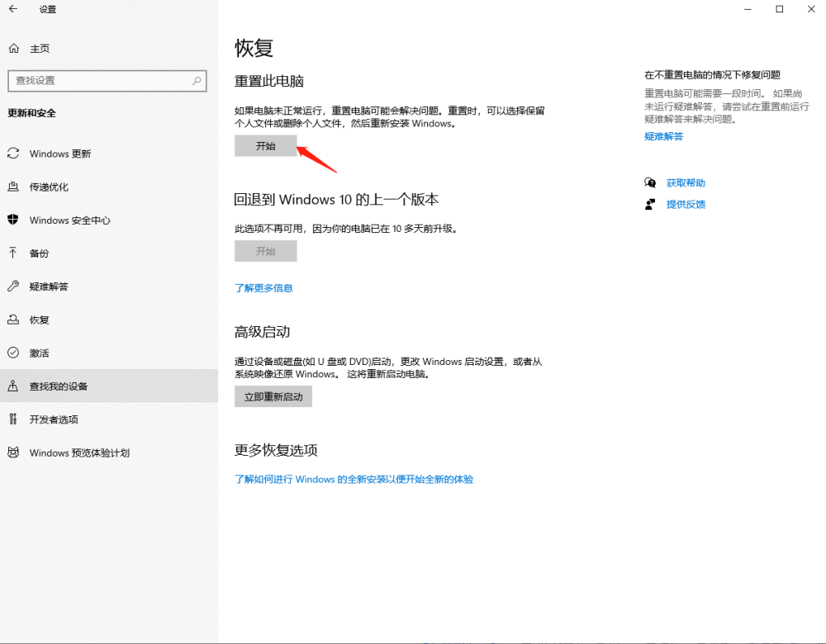Select the 传递优化 icon

pyautogui.click(x=13, y=187)
